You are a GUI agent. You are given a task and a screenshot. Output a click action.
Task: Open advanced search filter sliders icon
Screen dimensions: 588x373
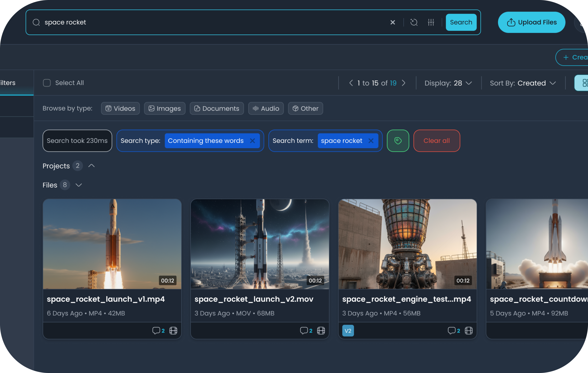[431, 22]
